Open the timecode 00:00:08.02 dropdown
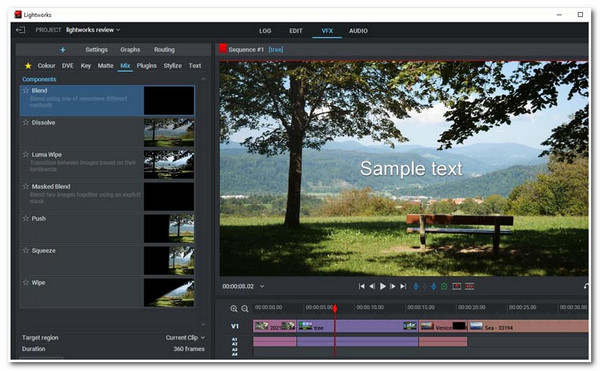Screen dimensions: 600x371 (x=262, y=286)
